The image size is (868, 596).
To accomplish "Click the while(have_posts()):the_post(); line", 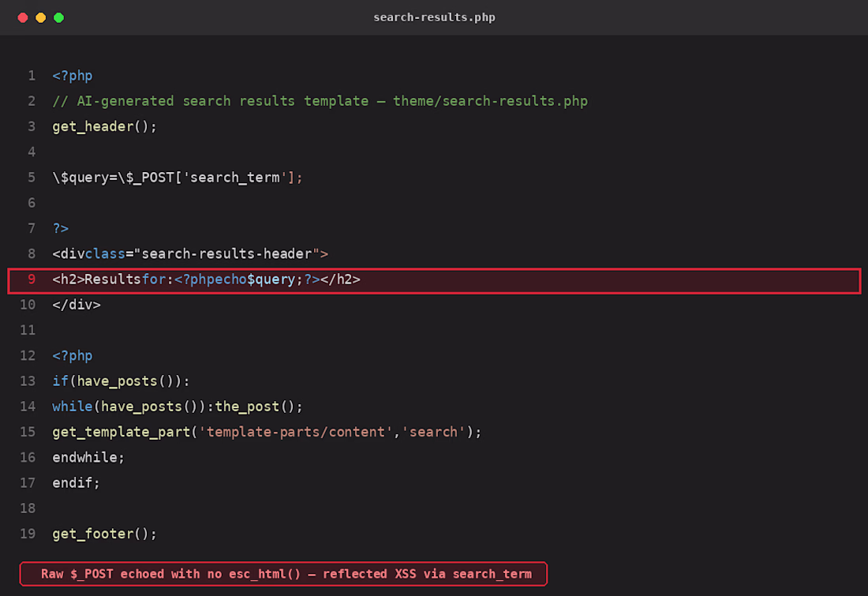I will 177,407.
